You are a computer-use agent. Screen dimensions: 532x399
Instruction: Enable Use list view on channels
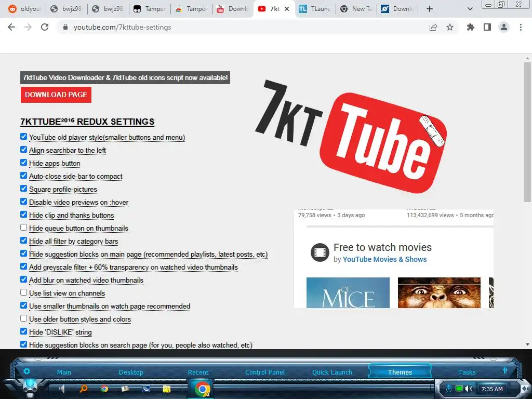point(23,292)
